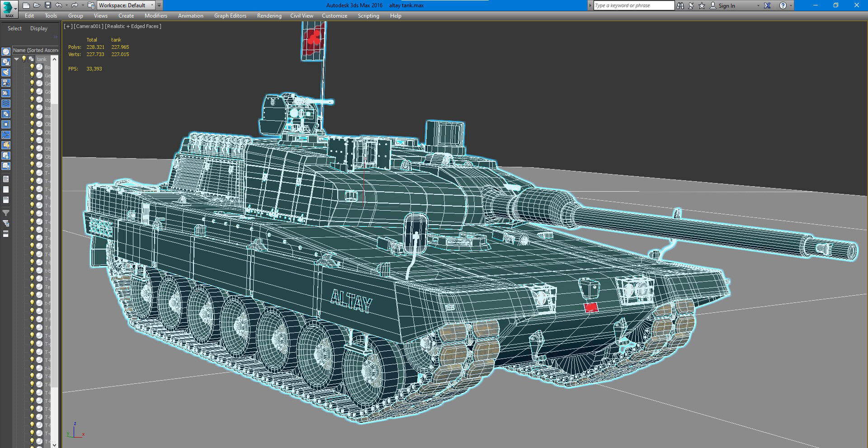Screen dimensions: 868x448
Task: Toggle visibility bulb of the 'Bo' row
Action: tap(32, 67)
